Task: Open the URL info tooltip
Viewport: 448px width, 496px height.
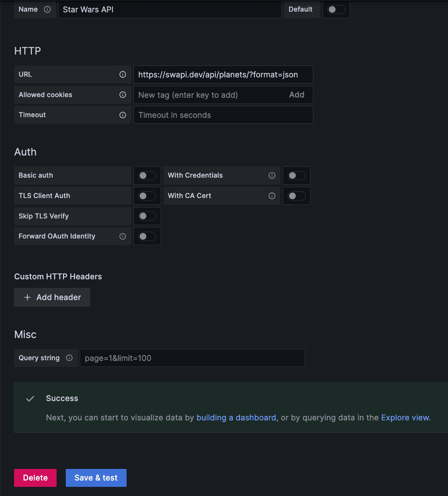Action: [122, 75]
